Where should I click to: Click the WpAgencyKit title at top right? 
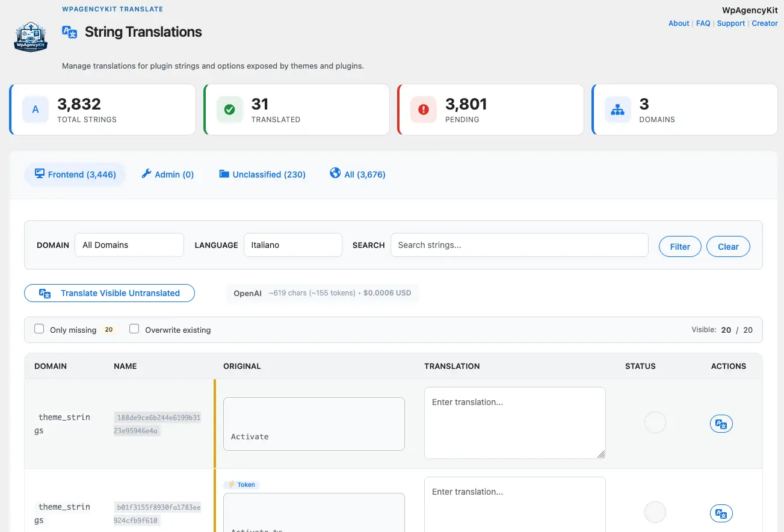(750, 10)
